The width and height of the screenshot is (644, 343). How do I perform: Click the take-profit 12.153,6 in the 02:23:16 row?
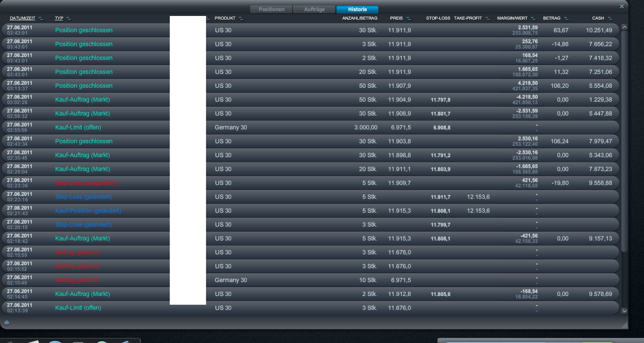[478, 197]
